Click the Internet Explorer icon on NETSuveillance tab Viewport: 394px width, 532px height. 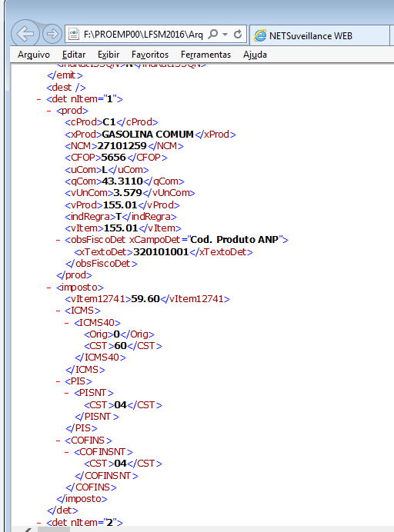pos(260,35)
